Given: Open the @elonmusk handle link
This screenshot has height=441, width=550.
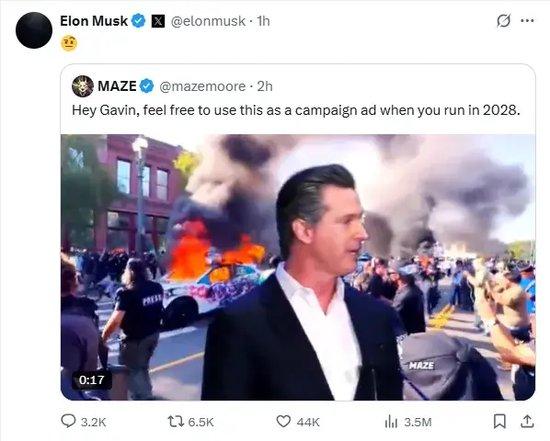Looking at the screenshot, I should (208, 21).
